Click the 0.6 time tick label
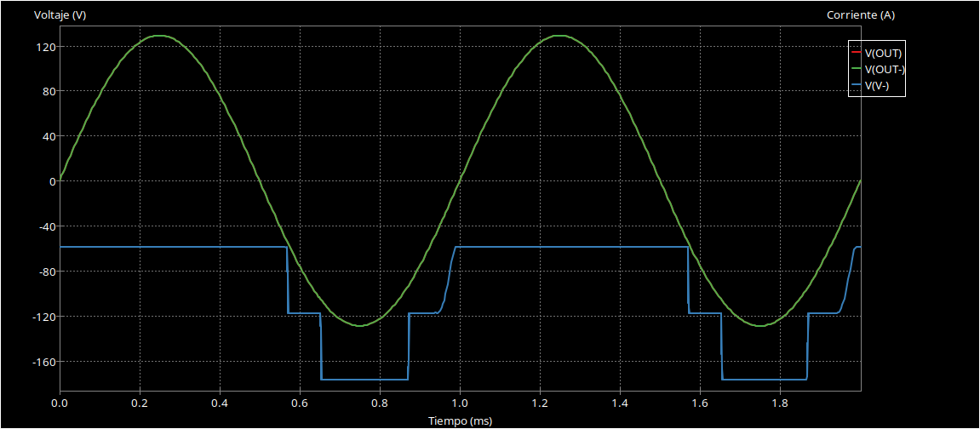This screenshot has width=980, height=429. click(300, 403)
